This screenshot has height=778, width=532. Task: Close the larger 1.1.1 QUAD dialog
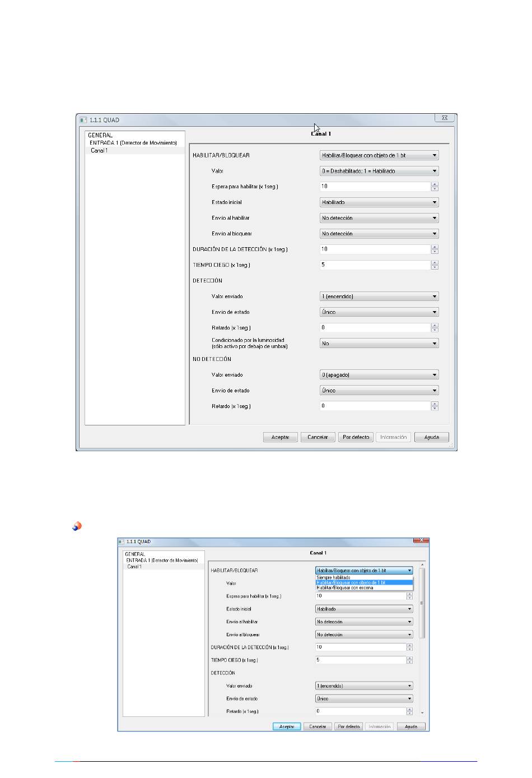point(445,118)
